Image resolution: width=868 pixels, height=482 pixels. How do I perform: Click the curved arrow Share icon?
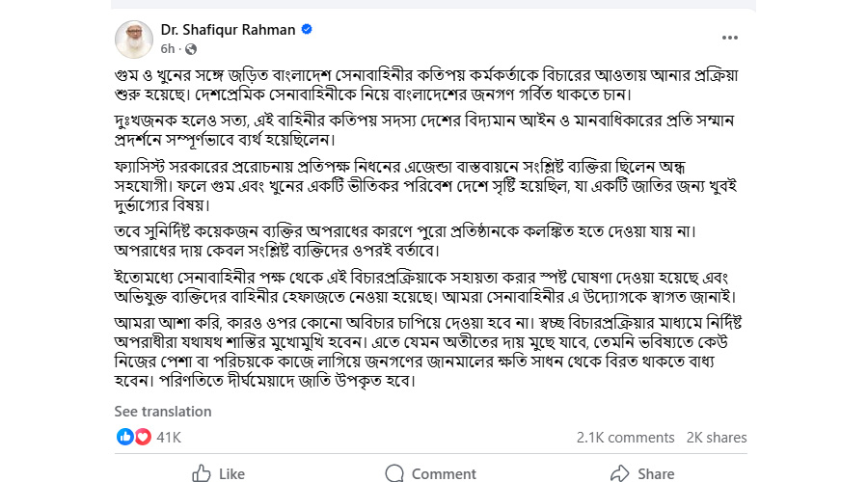619,473
